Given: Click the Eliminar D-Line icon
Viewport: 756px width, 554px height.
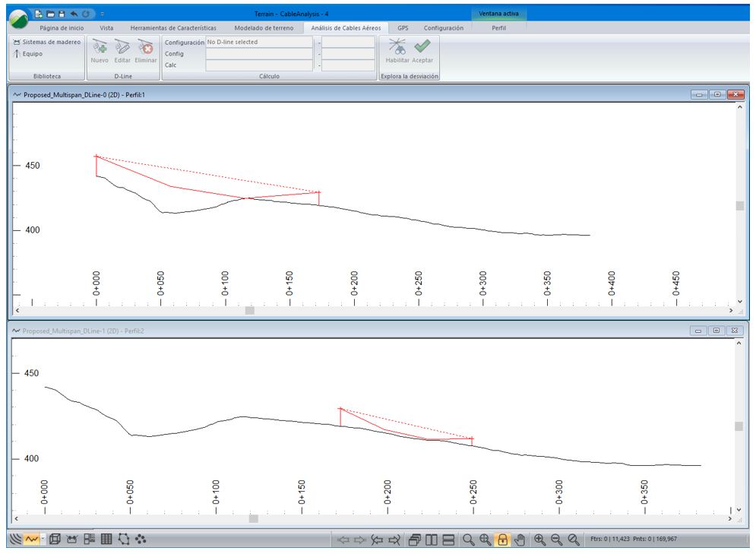Looking at the screenshot, I should [146, 49].
